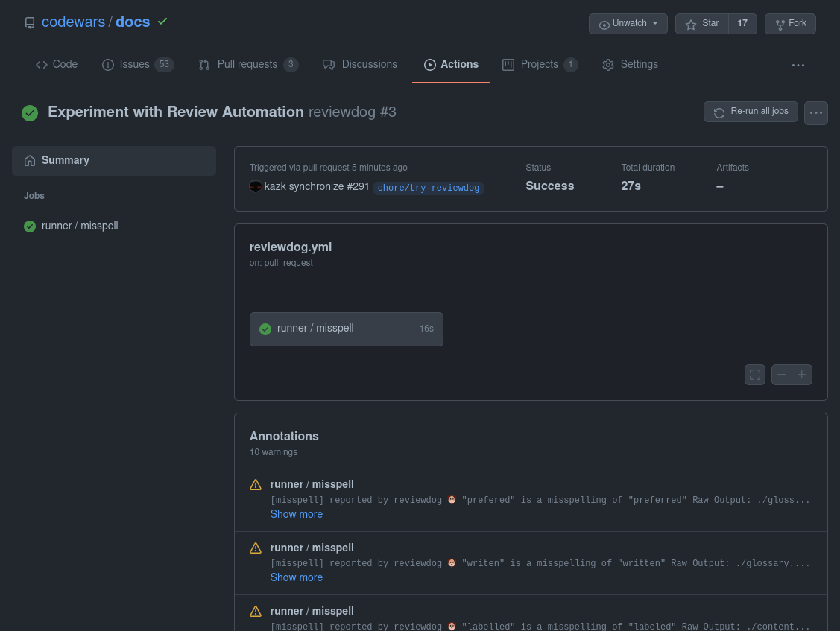840x631 pixels.
Task: Click the workflow success status icon by title
Action: click(x=30, y=113)
